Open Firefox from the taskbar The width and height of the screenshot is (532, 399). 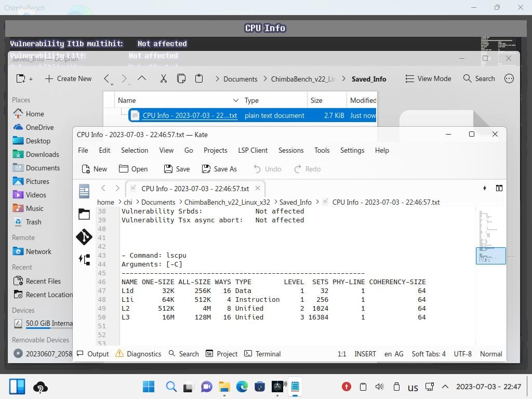[241, 387]
